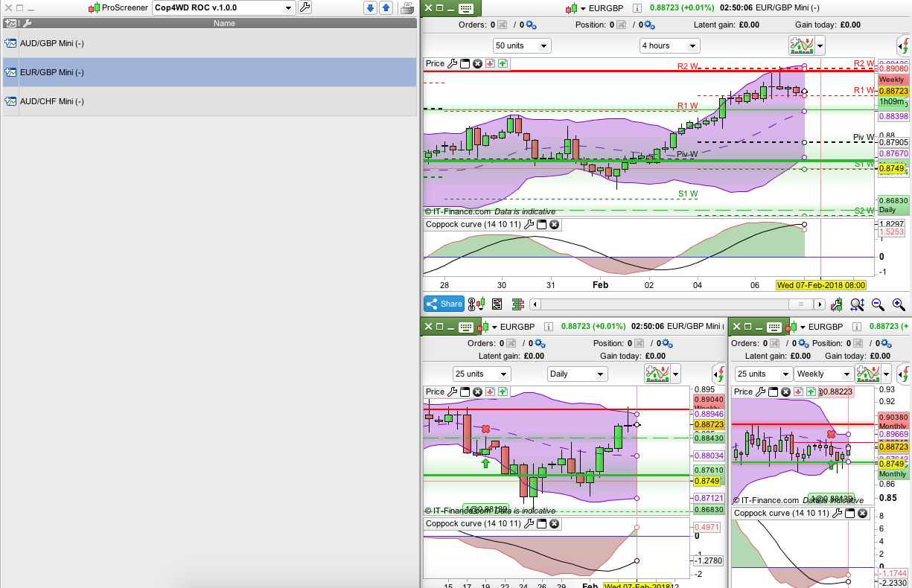Remove Coppock curve panel in Weekly chart
Image resolution: width=912 pixels, height=588 pixels.
(x=862, y=513)
